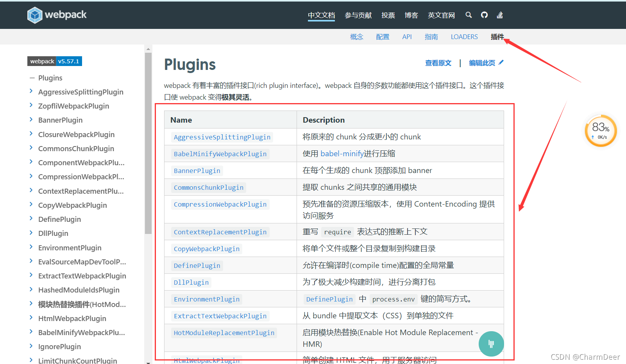Open DefinePlugin link in Name column
626x364 pixels.
pyautogui.click(x=197, y=266)
